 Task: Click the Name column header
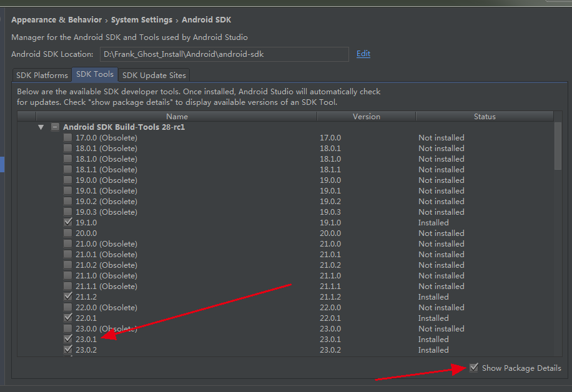coord(177,117)
